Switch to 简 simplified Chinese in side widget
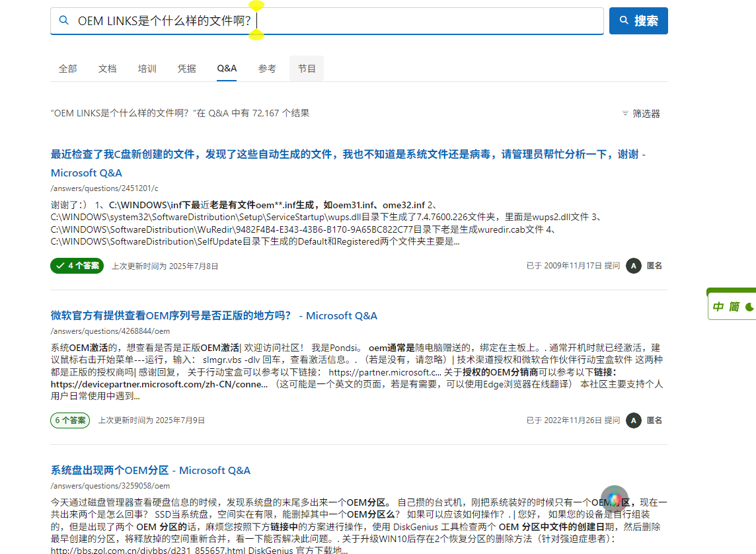Screen dimensions: 756x554 [734, 307]
